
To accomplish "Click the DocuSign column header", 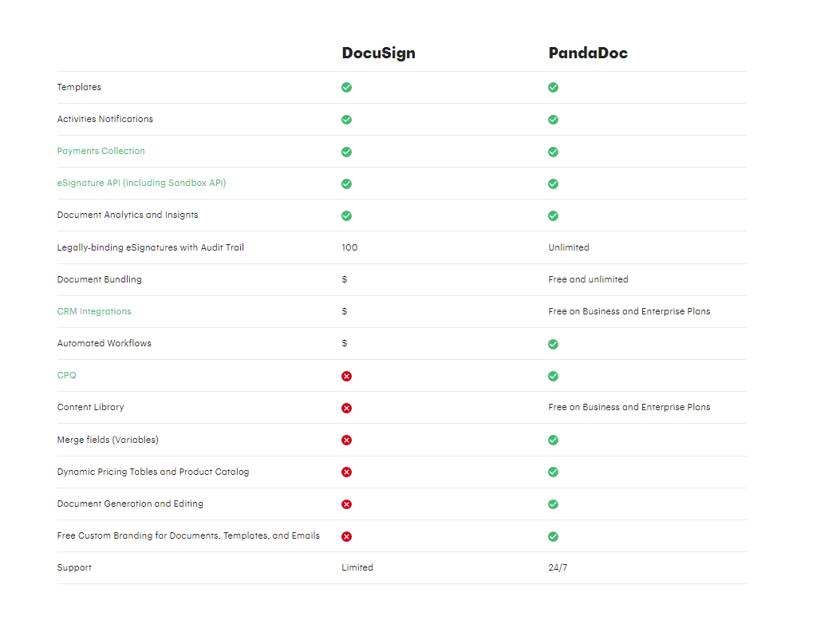I will (x=379, y=53).
